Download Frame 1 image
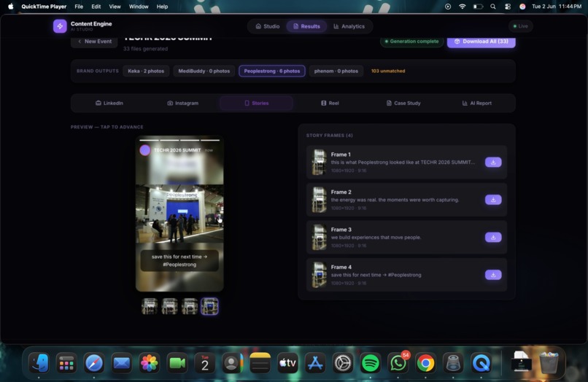The image size is (588, 382). 493,163
